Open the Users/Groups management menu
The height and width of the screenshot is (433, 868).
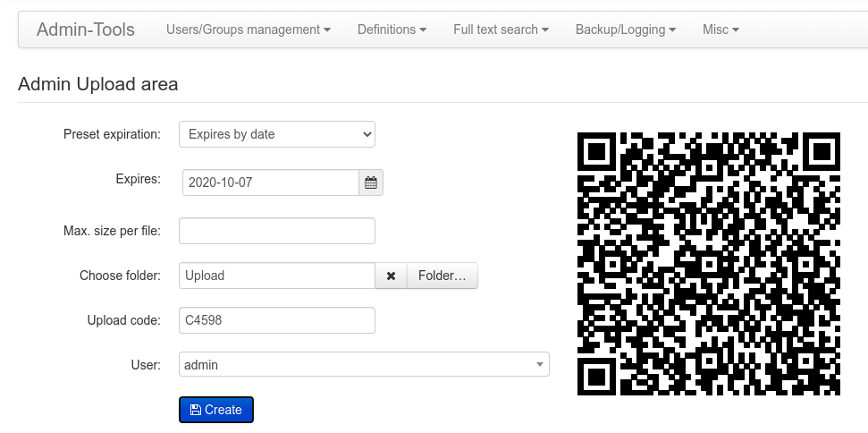click(248, 30)
